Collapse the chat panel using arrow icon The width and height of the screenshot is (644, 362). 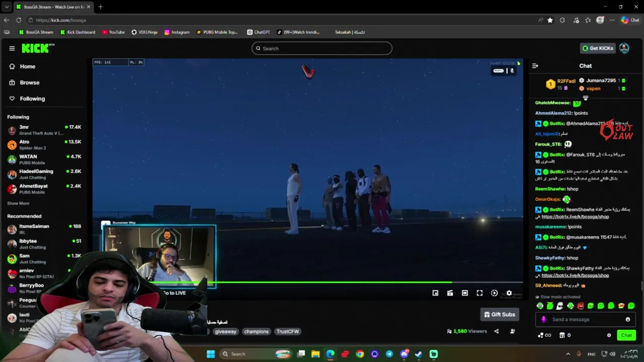[535, 66]
